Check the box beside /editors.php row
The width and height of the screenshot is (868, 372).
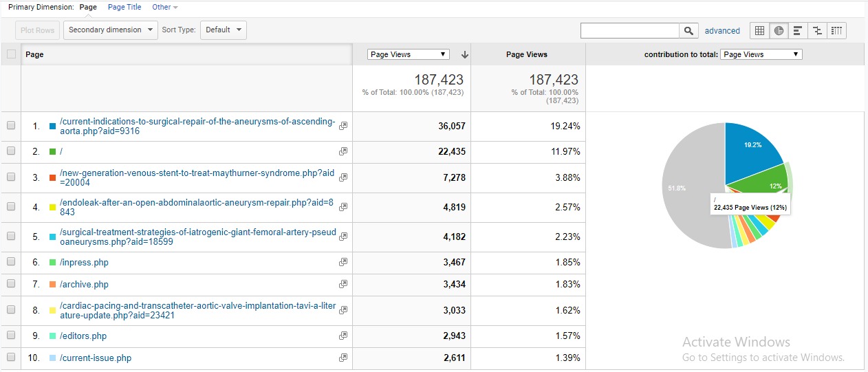(11, 336)
